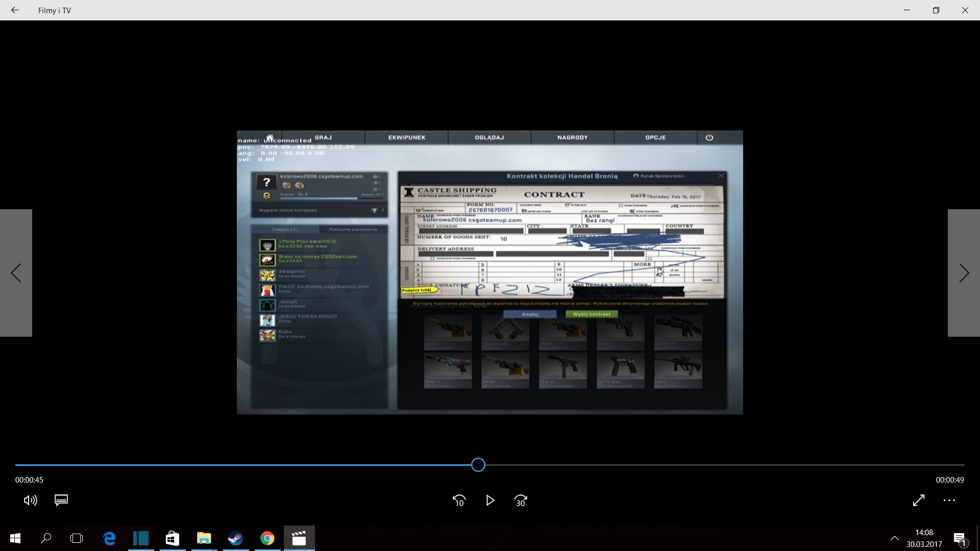Go to the previous item with the left chevron
980x551 pixels.
(16, 273)
